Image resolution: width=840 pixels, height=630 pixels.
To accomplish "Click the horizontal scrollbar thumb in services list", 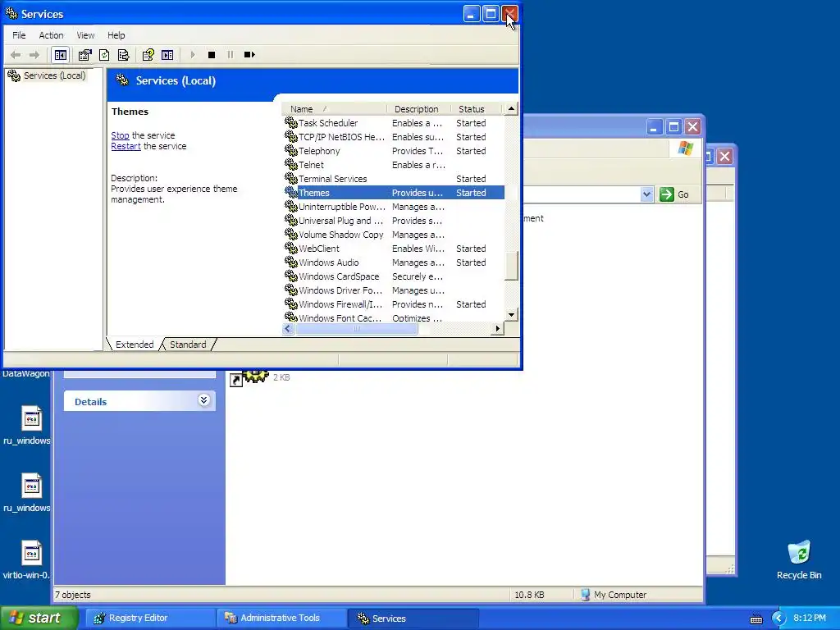I will point(357,328).
